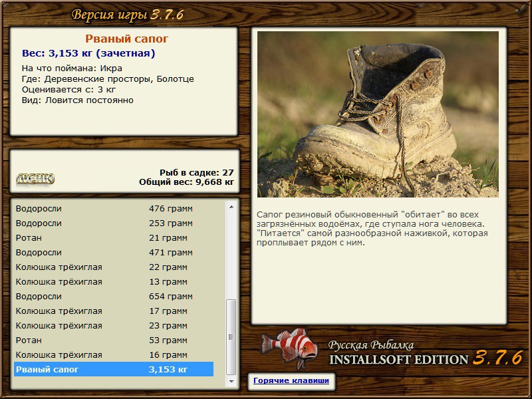This screenshot has width=532, height=399.
Task: Select the Ротан 21 грамм entry
Action: [x=114, y=237]
